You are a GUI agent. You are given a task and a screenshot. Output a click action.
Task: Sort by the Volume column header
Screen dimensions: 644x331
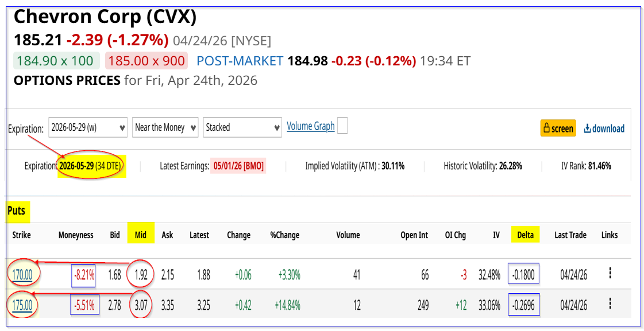coord(348,235)
